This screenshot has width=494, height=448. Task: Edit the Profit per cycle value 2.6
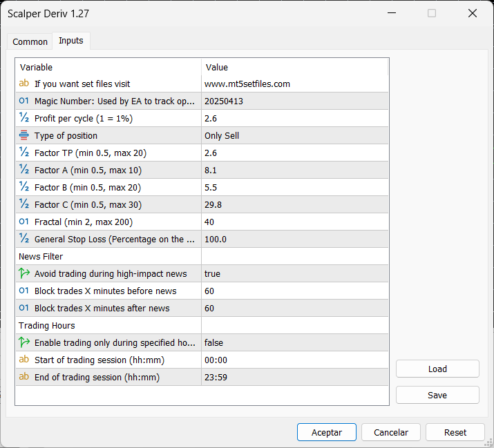point(294,118)
